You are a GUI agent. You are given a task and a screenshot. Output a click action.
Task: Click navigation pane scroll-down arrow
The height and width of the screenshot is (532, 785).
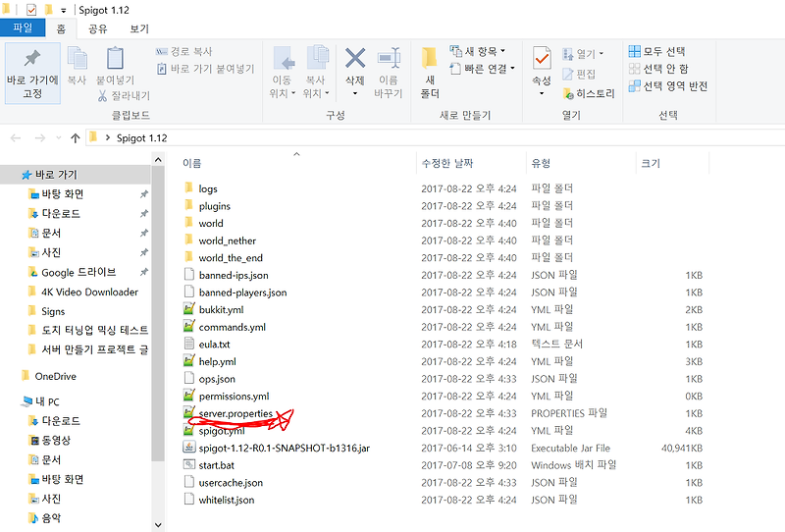(x=158, y=525)
